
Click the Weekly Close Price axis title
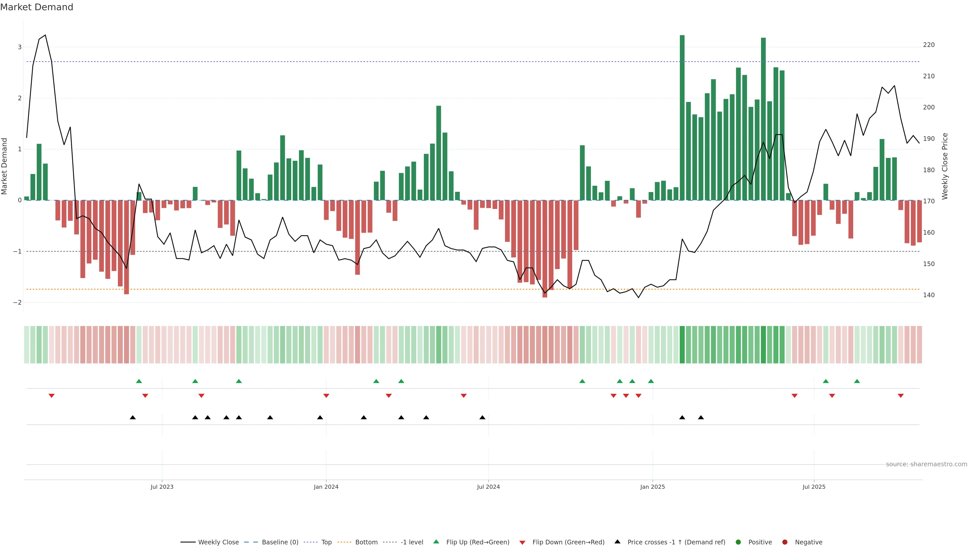coord(945,166)
